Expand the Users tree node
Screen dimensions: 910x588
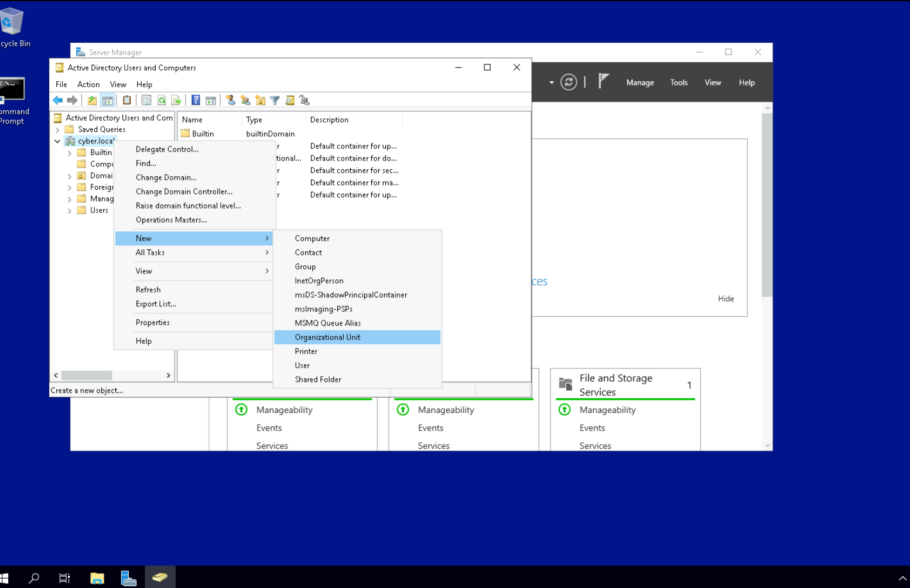click(x=70, y=211)
